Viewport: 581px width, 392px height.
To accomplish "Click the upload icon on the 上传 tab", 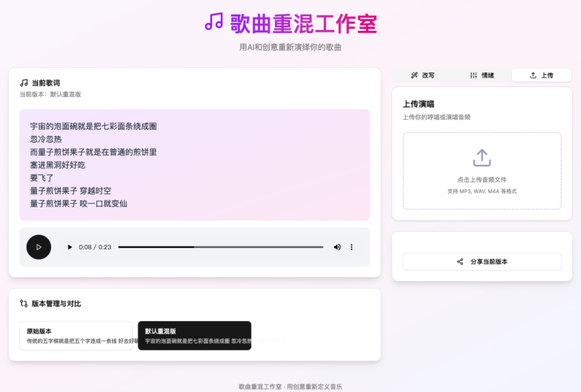I will click(533, 75).
